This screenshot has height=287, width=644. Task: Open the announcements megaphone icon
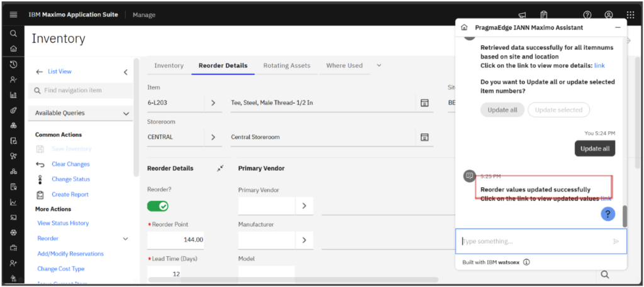(x=522, y=15)
